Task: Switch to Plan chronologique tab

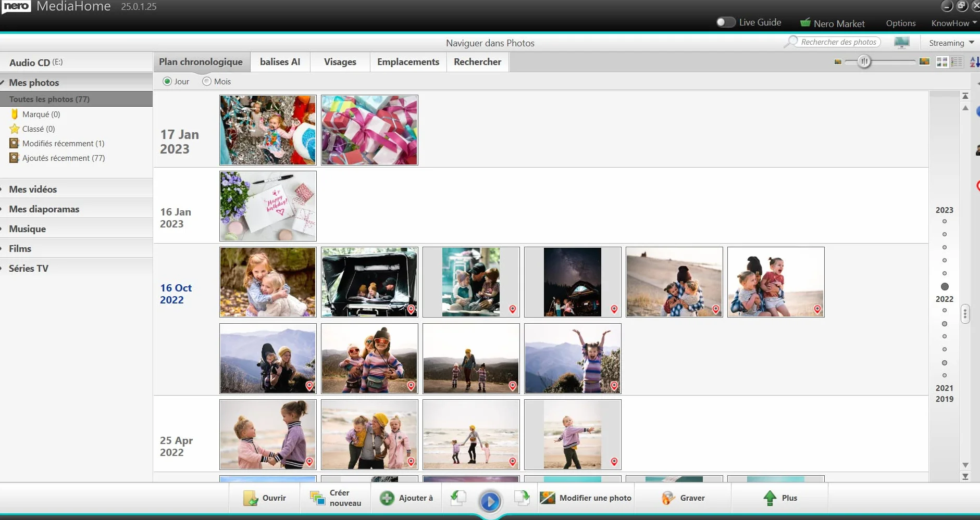Action: (x=201, y=62)
